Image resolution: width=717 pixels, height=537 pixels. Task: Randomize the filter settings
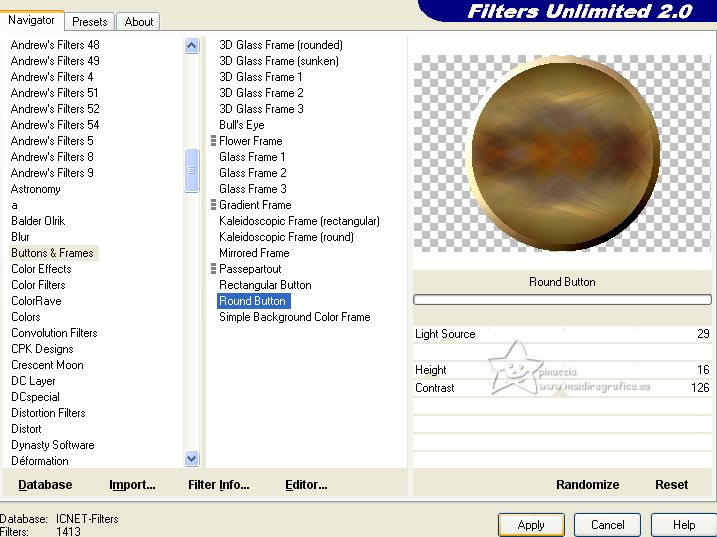588,485
